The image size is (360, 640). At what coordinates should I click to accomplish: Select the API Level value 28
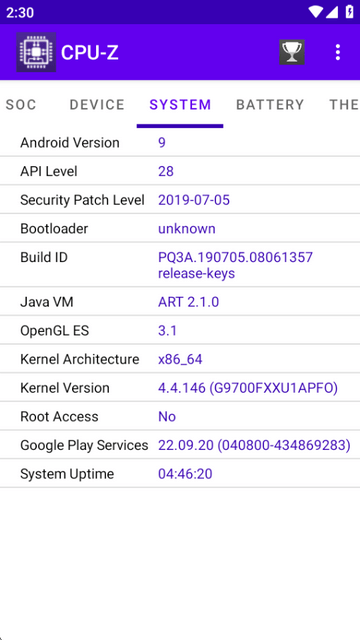[166, 171]
